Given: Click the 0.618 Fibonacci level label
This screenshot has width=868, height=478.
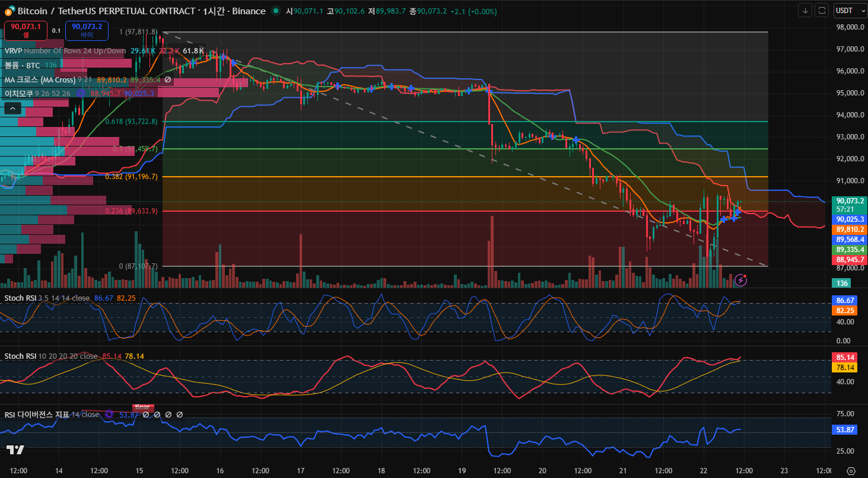Looking at the screenshot, I should (x=132, y=122).
